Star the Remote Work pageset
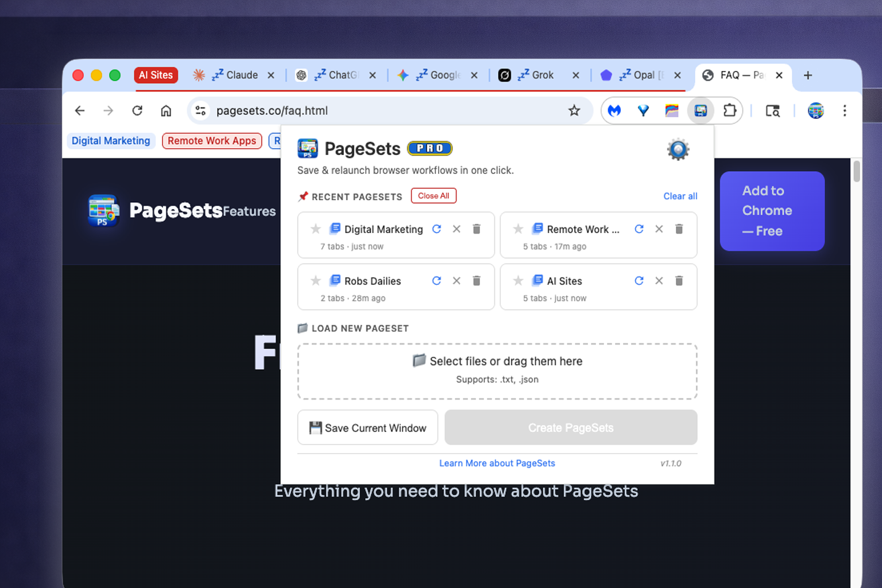Screen dimensions: 882x588 518,229
